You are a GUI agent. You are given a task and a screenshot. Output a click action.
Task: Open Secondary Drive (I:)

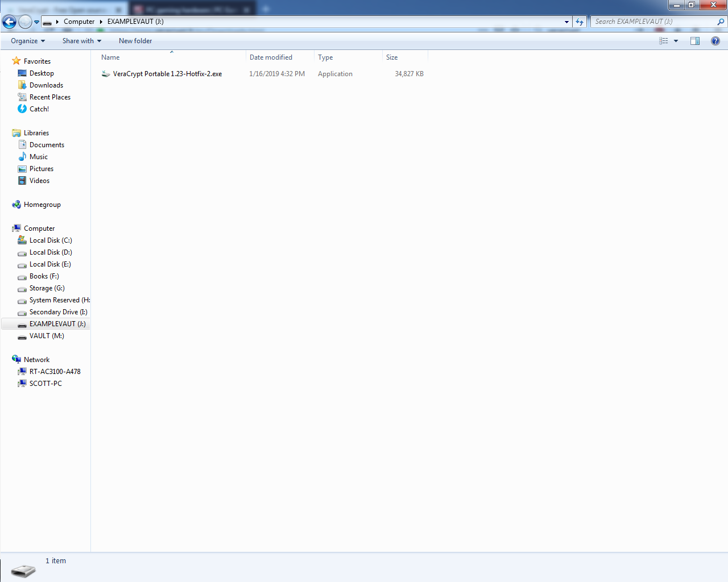click(x=58, y=312)
